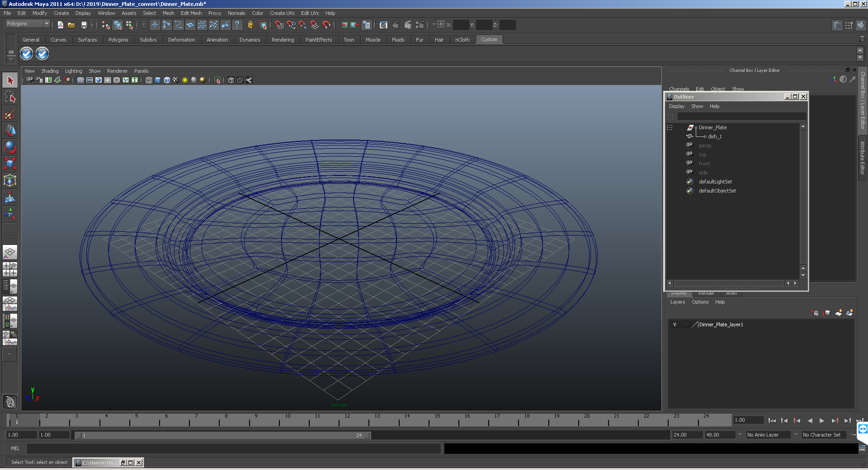Open the Polygons menu set dropdown
The image size is (868, 470).
coord(46,23)
